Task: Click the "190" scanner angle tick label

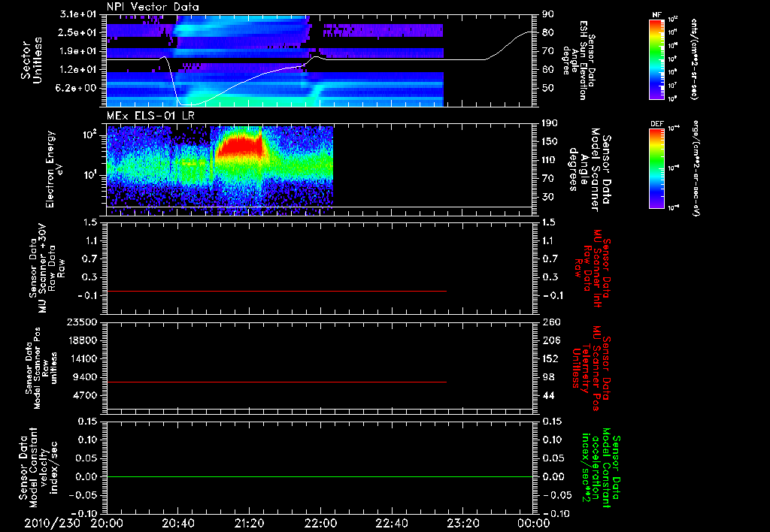Action: 550,123
